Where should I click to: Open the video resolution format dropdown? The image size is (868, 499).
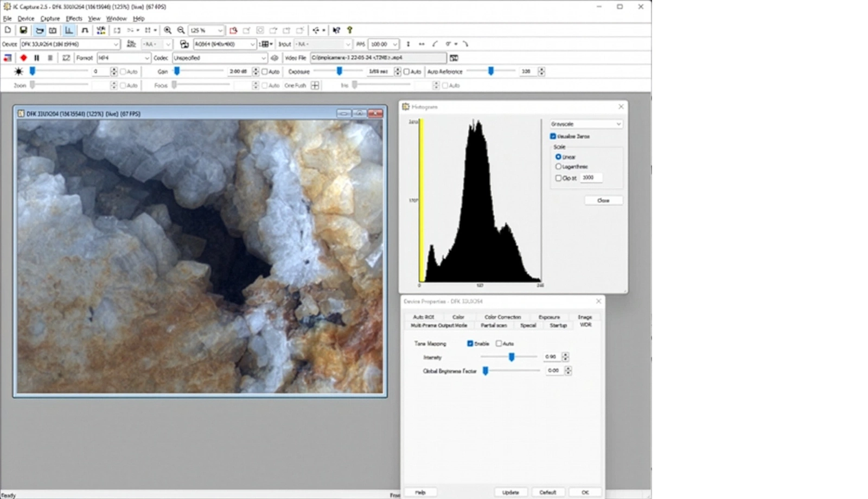coord(225,44)
